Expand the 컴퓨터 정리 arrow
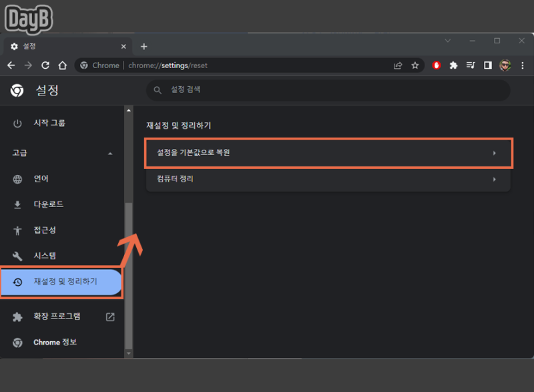The image size is (534, 392). (494, 180)
